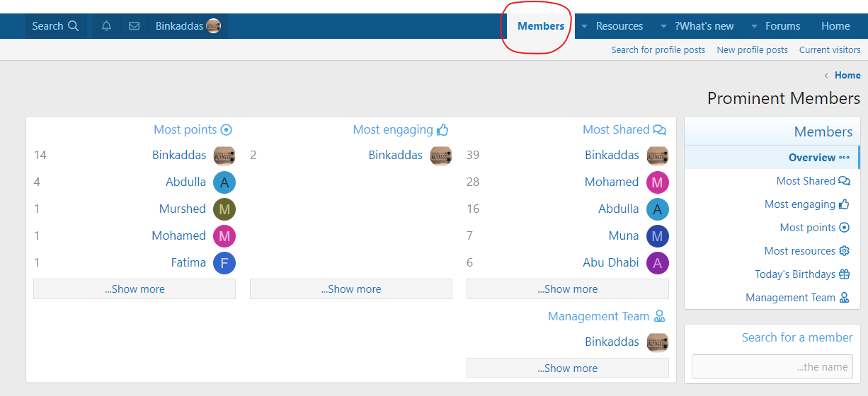Expand the Resources dropdown arrow

tap(584, 26)
